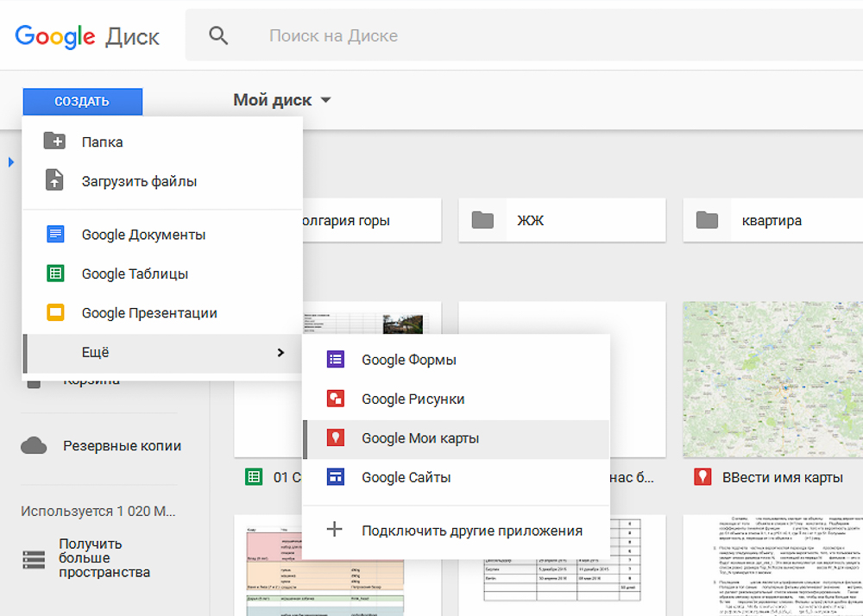Image resolution: width=863 pixels, height=616 pixels.
Task: Click the Используется 1 020 М... storage text
Action: pos(98,511)
